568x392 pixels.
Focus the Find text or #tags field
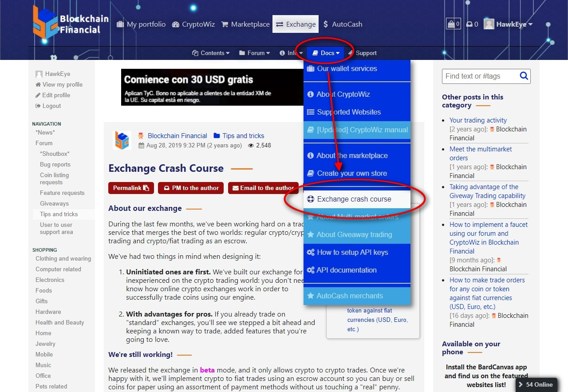click(x=481, y=76)
